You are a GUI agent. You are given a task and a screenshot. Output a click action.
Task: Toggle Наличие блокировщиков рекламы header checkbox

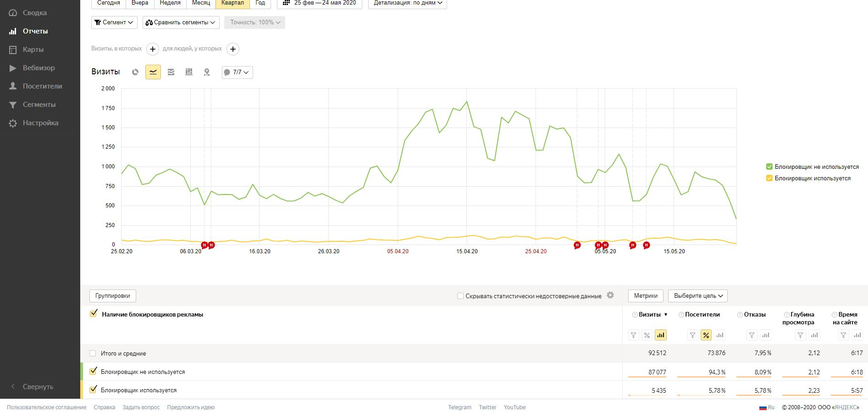pos(94,314)
